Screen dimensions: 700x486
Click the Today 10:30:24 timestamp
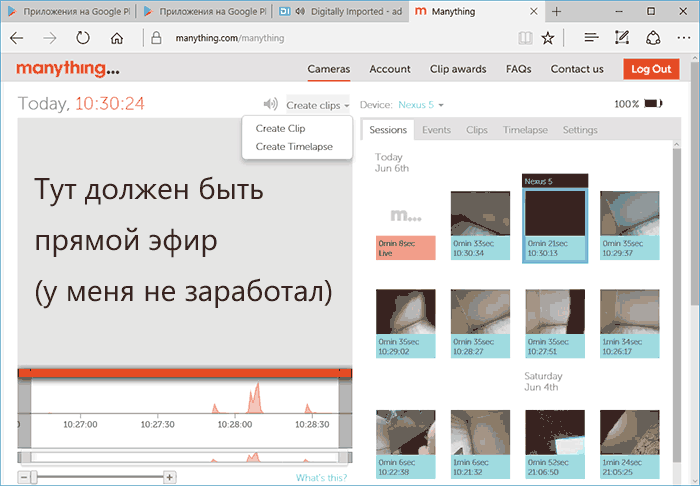coord(81,104)
